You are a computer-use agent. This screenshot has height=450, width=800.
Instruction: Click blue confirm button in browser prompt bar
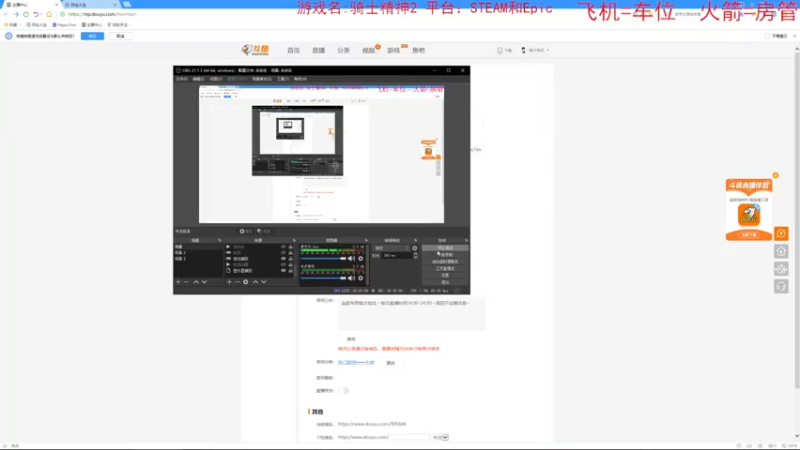pos(92,36)
